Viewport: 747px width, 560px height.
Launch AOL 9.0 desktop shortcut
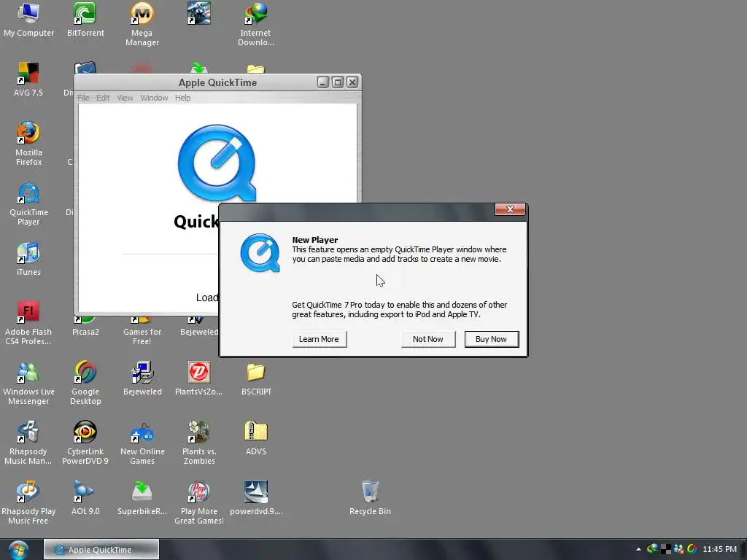click(x=85, y=497)
